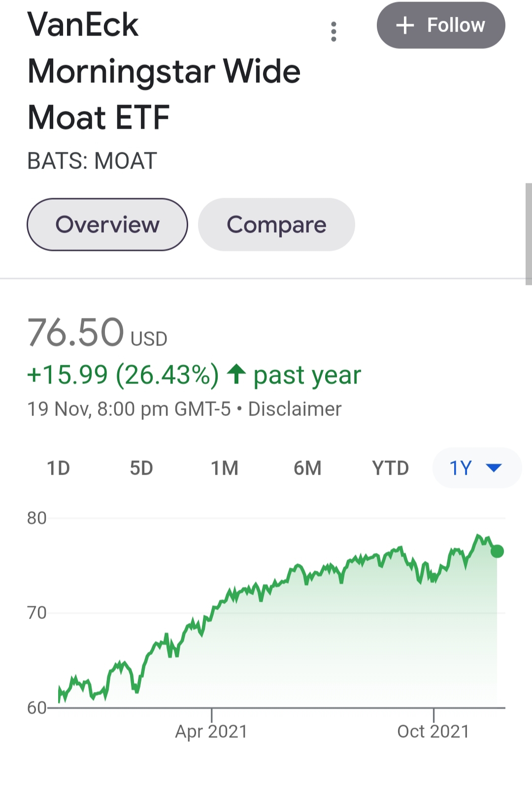Click the ETF title heading
Viewport: 532px width, 792px height.
(x=164, y=71)
